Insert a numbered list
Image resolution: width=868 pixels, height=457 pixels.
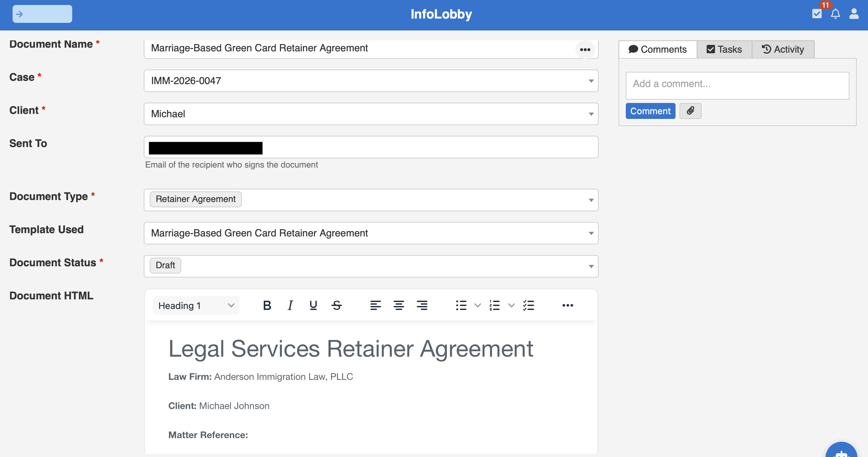coord(494,305)
